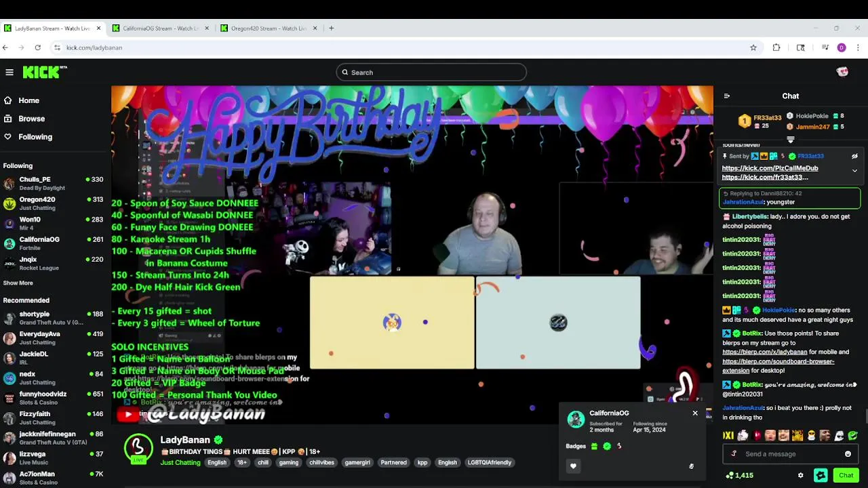Open the emoji picker in message box
Image resolution: width=868 pixels, height=488 pixels.
point(848,454)
